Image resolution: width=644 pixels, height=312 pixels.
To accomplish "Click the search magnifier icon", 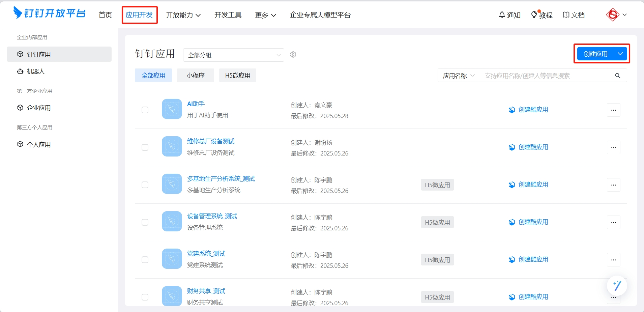I will coord(618,76).
